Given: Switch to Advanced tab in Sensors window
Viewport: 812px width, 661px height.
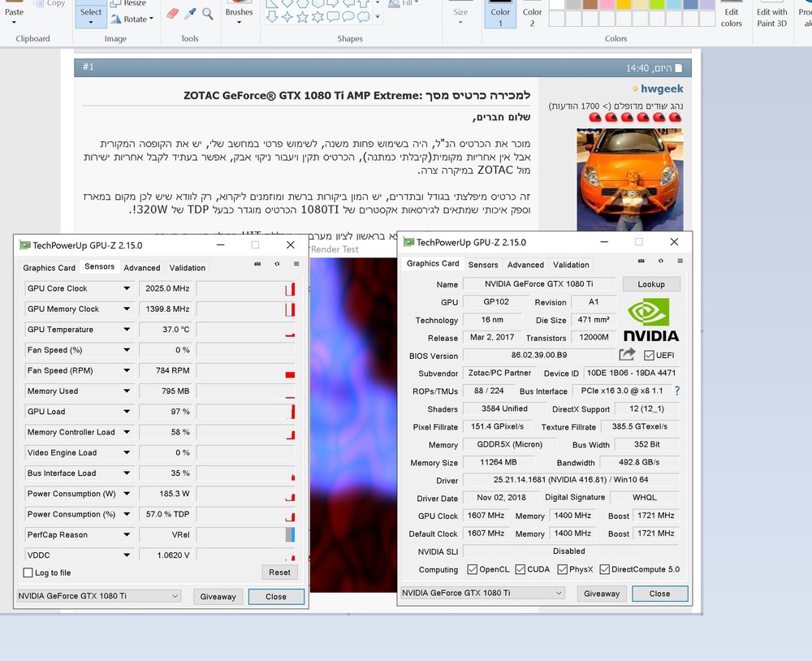Looking at the screenshot, I should [x=142, y=268].
